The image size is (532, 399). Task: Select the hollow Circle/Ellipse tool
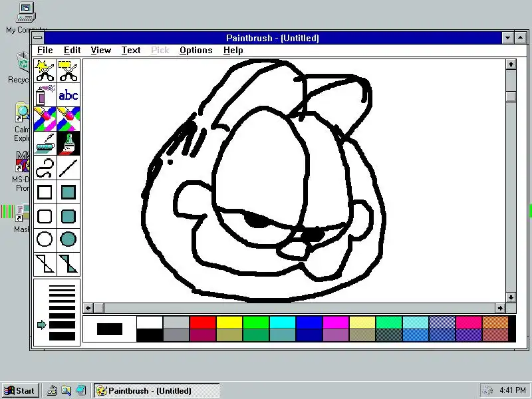[45, 239]
